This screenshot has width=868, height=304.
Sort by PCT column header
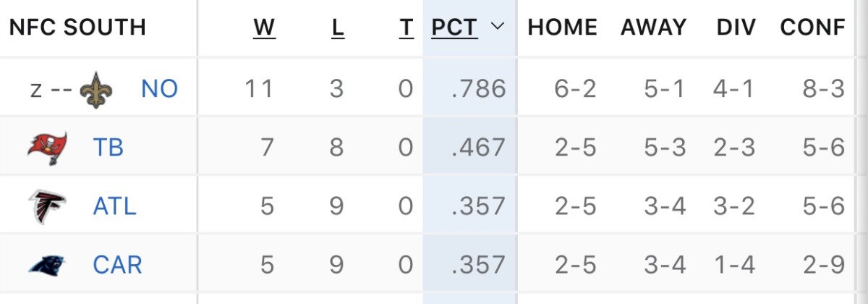454,28
